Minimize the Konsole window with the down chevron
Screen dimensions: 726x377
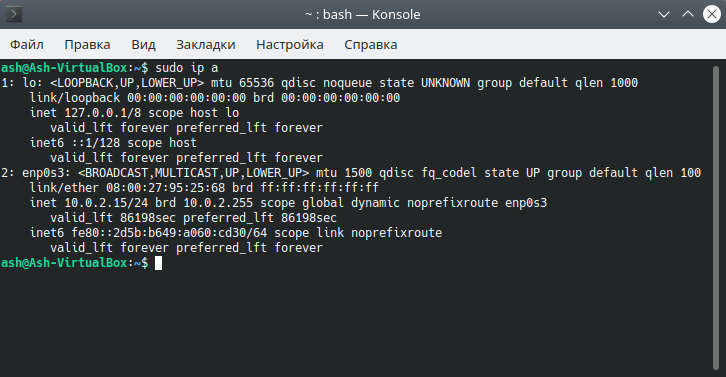click(664, 14)
